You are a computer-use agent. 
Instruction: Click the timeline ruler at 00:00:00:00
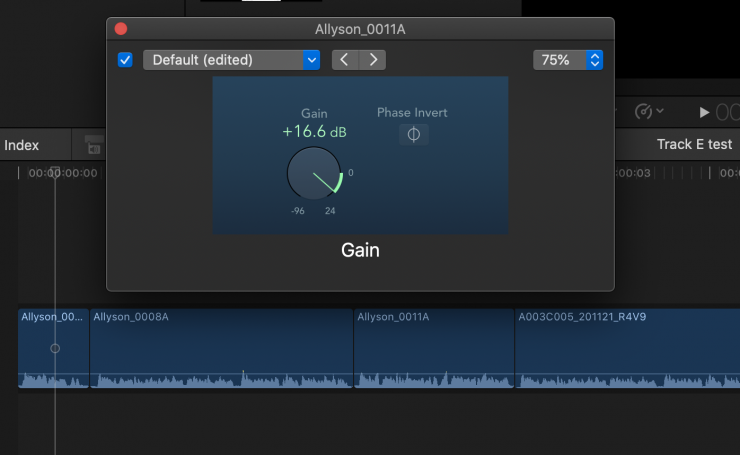[x=62, y=174]
